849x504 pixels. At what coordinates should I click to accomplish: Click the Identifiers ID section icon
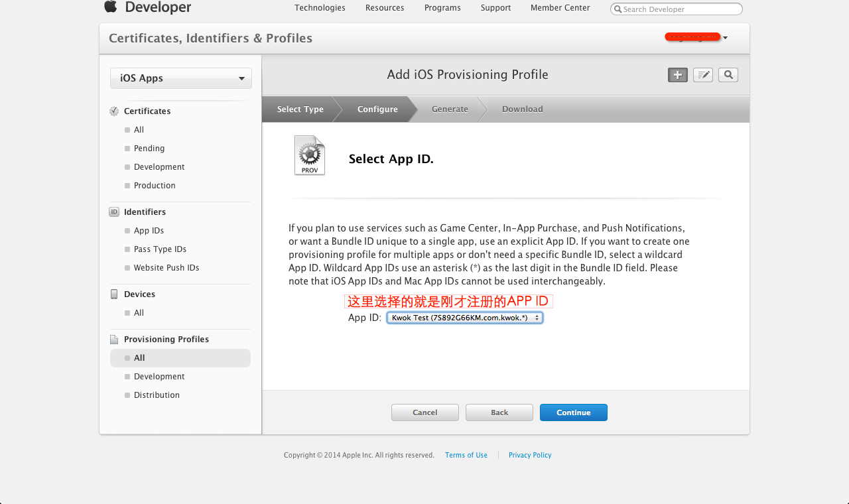click(x=114, y=212)
